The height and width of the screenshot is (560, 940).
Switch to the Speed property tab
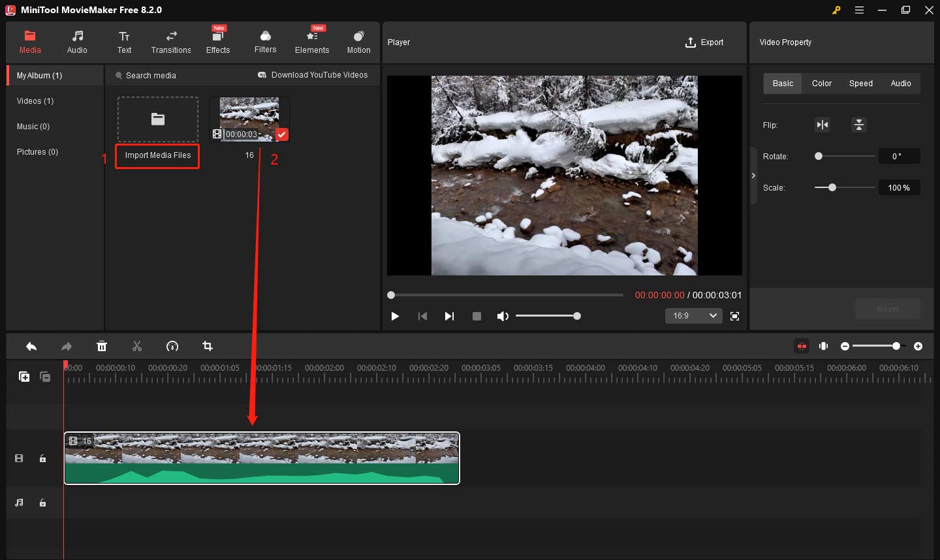pos(860,84)
